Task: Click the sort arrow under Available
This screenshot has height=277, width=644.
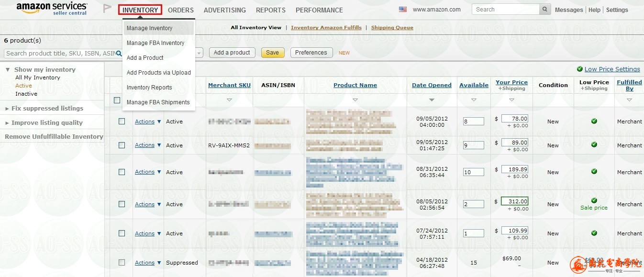Action: [474, 100]
